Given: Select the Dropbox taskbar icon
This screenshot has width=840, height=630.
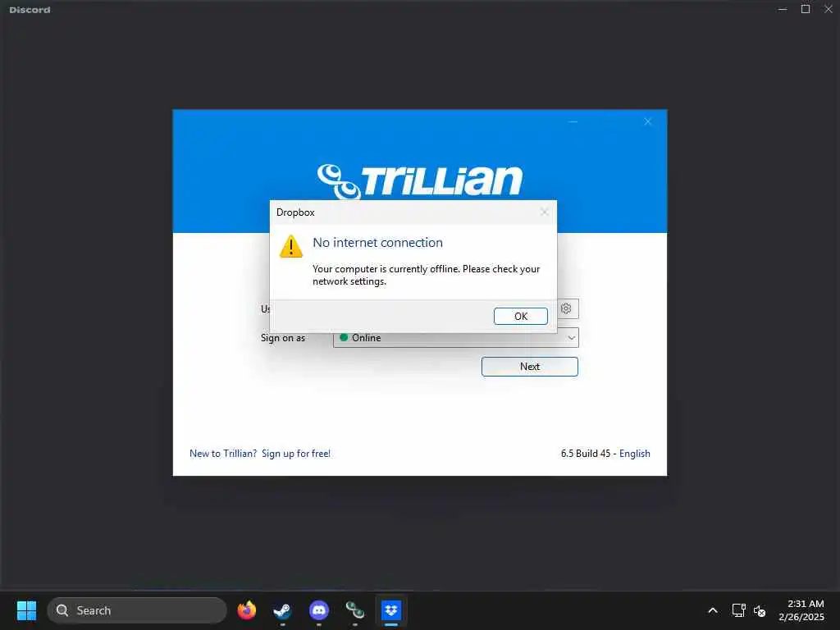Looking at the screenshot, I should 391,610.
